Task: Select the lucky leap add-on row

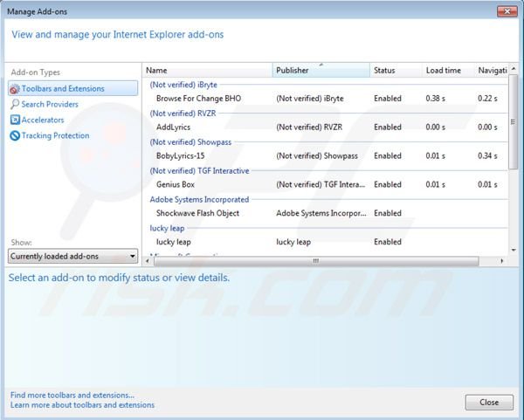Action: 326,242
